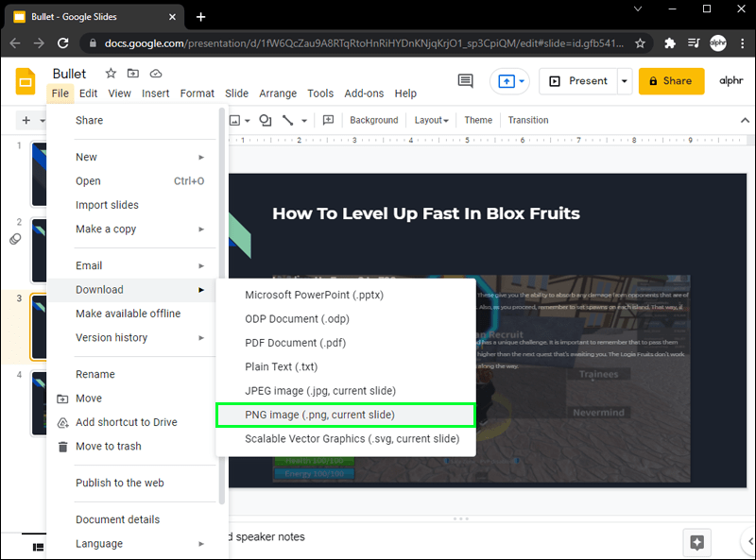Open the Chrome extensions puzzle icon
Viewport: 756px width, 560px height.
(670, 43)
